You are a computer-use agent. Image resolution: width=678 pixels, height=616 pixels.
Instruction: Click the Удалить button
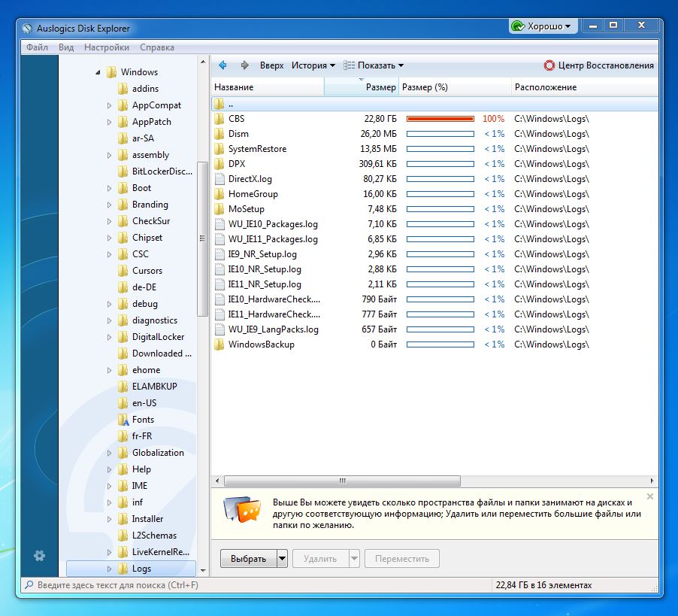tap(320, 559)
